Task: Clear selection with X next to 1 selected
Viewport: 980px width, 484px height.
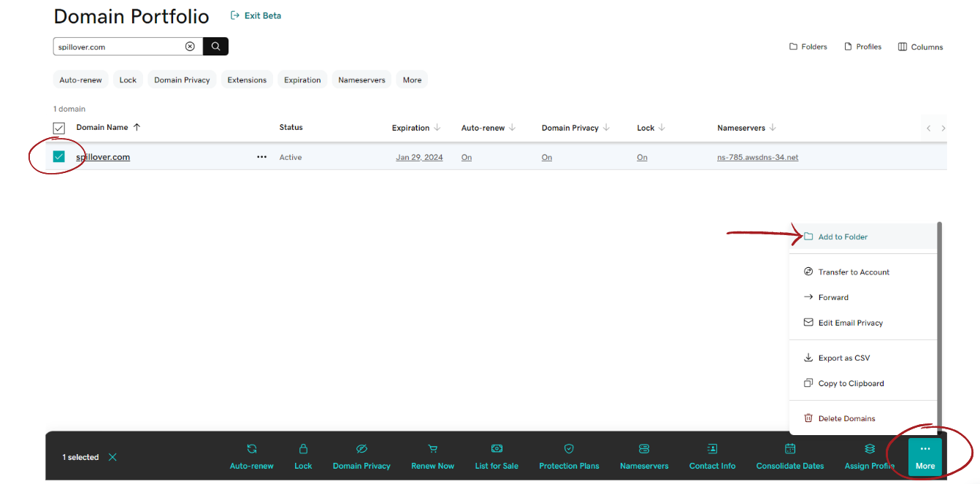Action: coord(112,457)
